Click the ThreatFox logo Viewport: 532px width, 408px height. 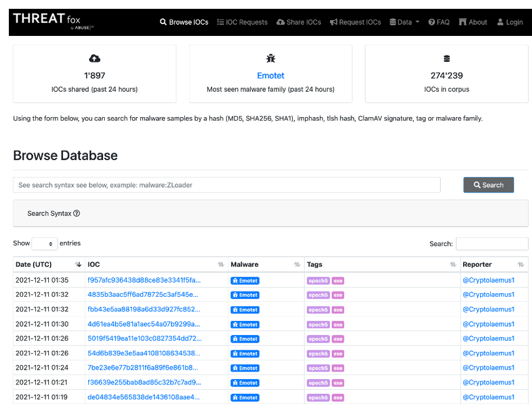53,21
